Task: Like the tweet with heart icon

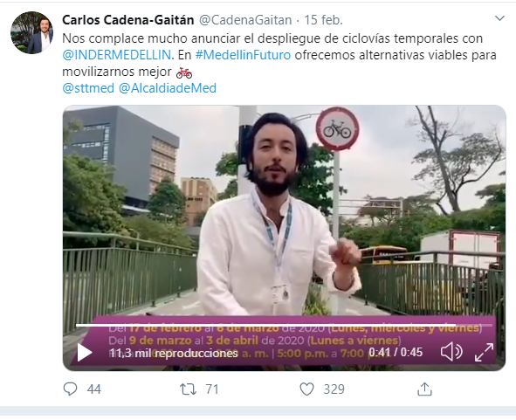Action: 306,389
